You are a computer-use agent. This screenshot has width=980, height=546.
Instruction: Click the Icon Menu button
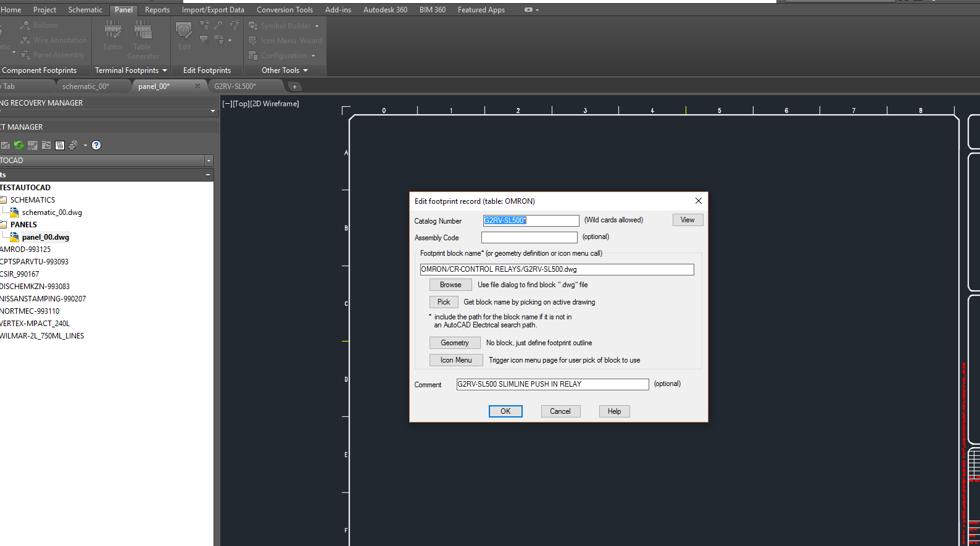pos(456,360)
